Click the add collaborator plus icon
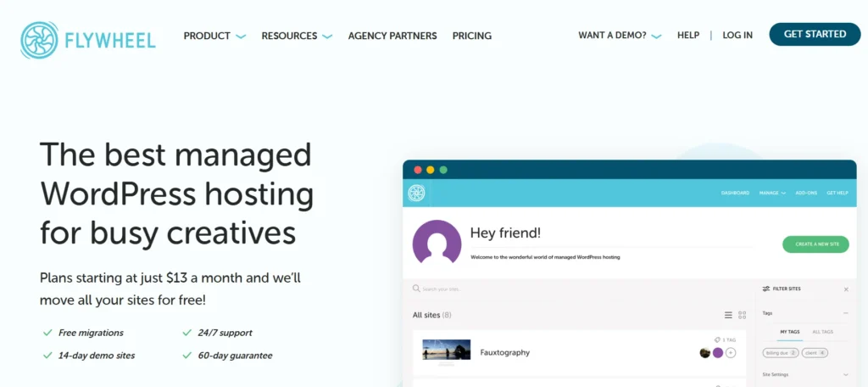Screen dimensions: 868x387 [x=731, y=352]
